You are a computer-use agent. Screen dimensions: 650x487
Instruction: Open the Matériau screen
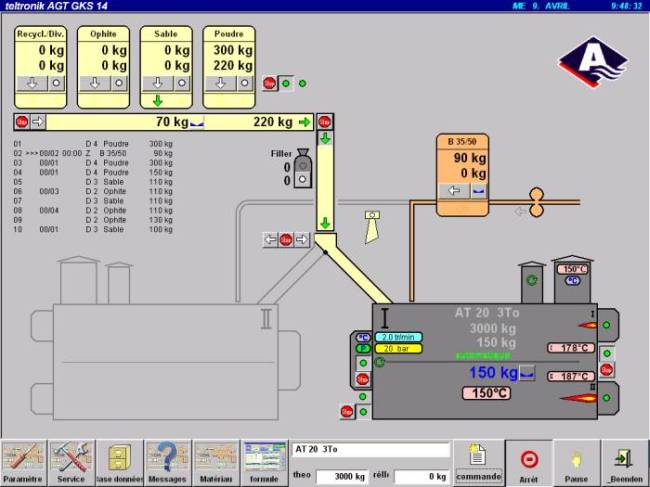216,461
